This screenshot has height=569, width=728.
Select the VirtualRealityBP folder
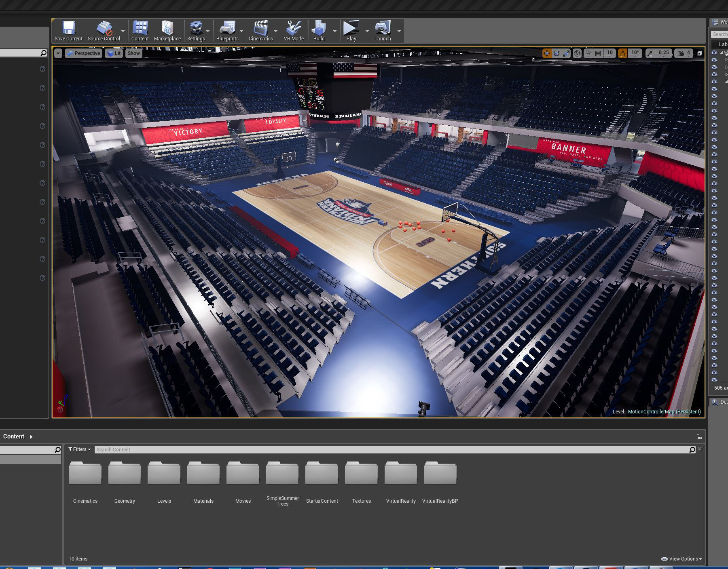tap(440, 483)
